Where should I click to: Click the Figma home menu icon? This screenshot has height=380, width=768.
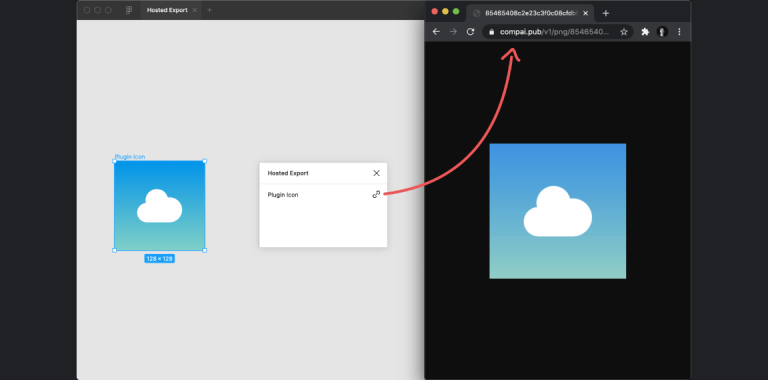129,10
